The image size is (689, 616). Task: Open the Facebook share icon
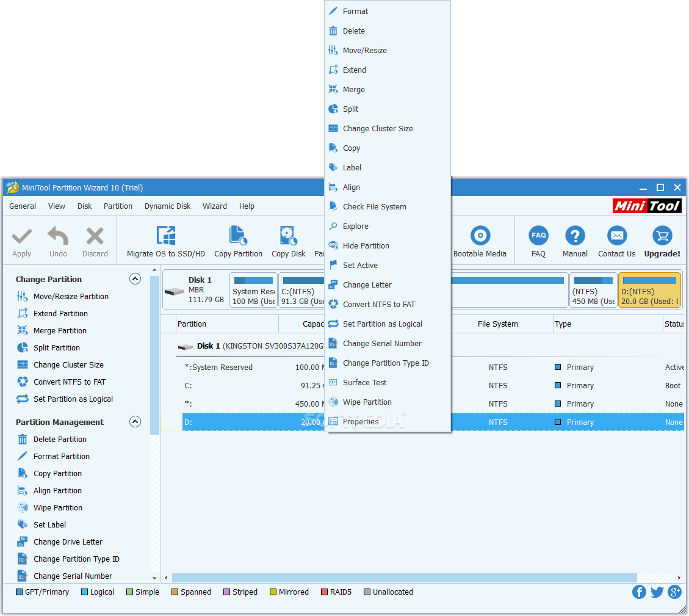pos(639,592)
